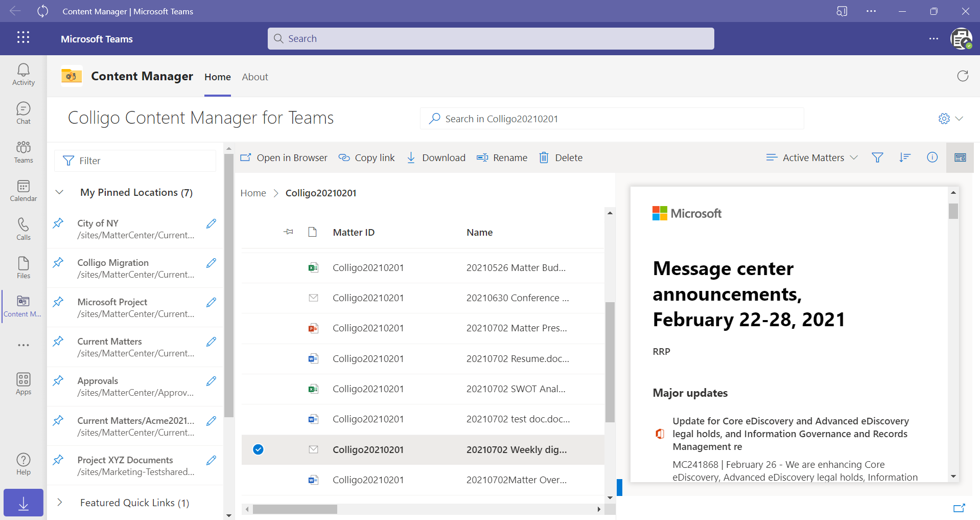Click Open in Browser
Image resolution: width=980 pixels, height=520 pixels.
tap(284, 157)
